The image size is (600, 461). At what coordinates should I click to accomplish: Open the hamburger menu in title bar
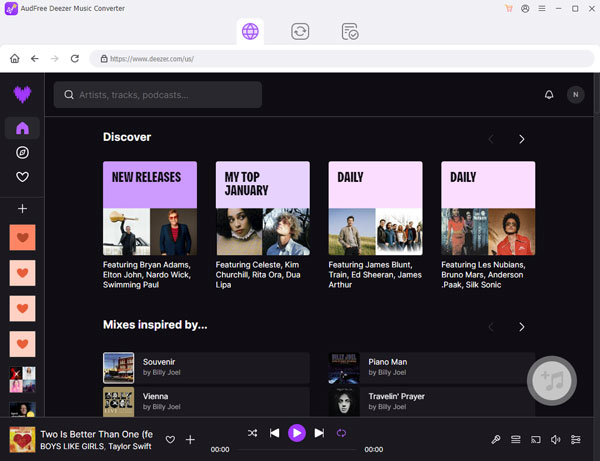(542, 8)
